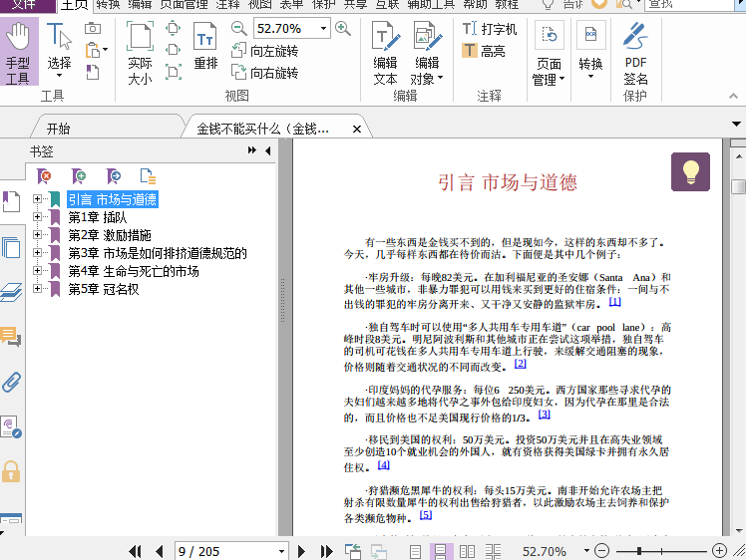Open the 注释 ribbon tab

click(x=227, y=5)
